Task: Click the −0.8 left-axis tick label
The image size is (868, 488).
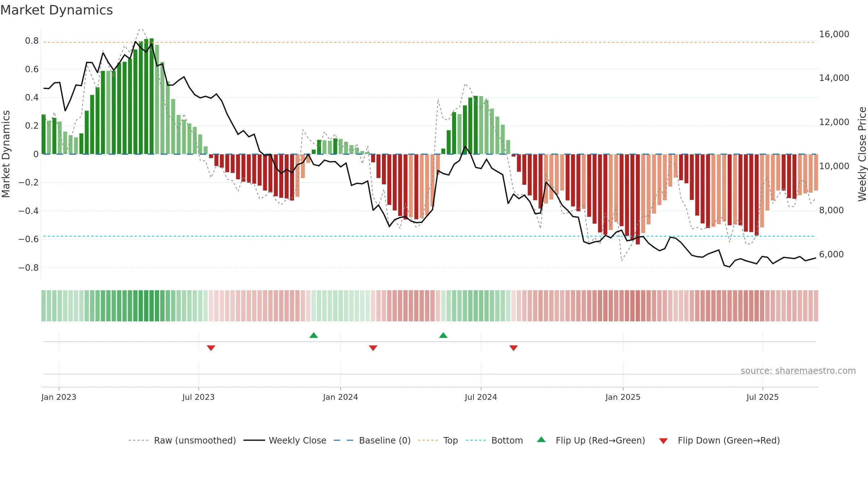Action: click(29, 268)
